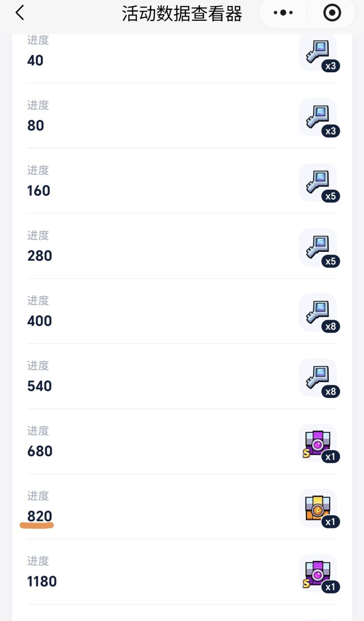
Task: Tap the x8 key reward at progress 400
Action: pyautogui.click(x=318, y=313)
